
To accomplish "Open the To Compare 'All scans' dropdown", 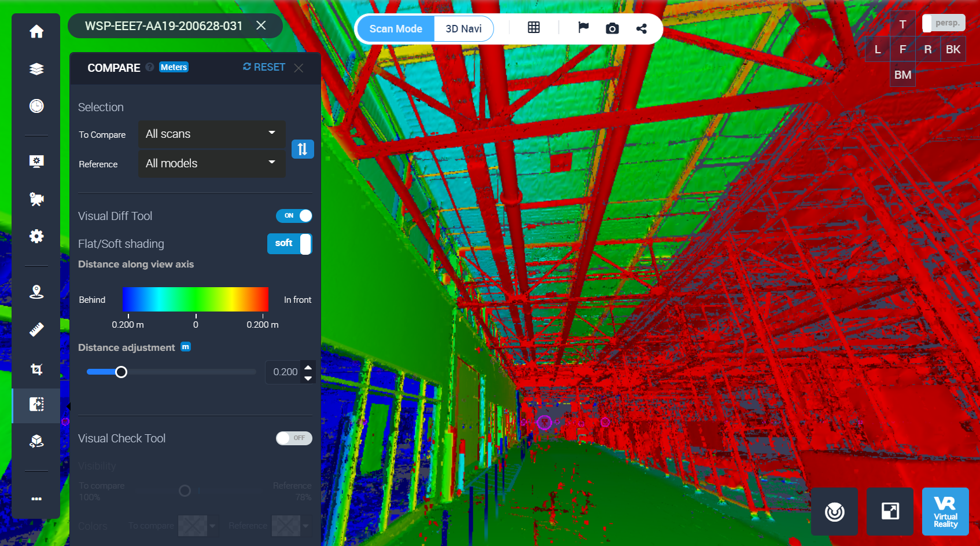I will pyautogui.click(x=212, y=134).
